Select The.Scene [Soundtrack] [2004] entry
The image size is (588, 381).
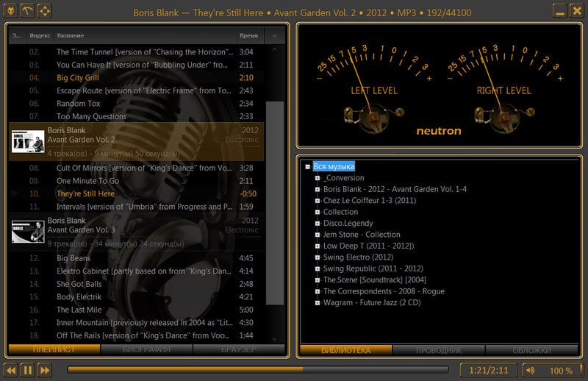point(375,280)
